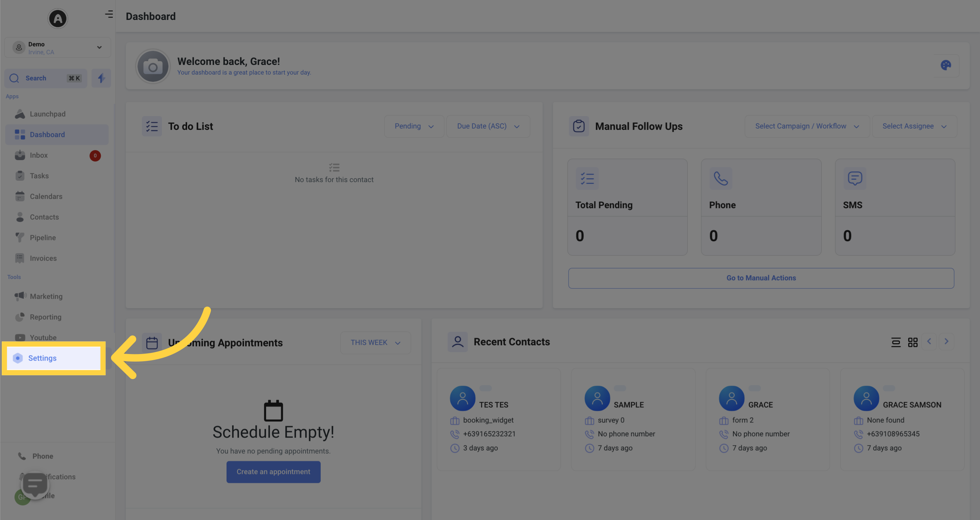Open quick actions lightning bolt
This screenshot has height=520, width=980.
pyautogui.click(x=101, y=78)
